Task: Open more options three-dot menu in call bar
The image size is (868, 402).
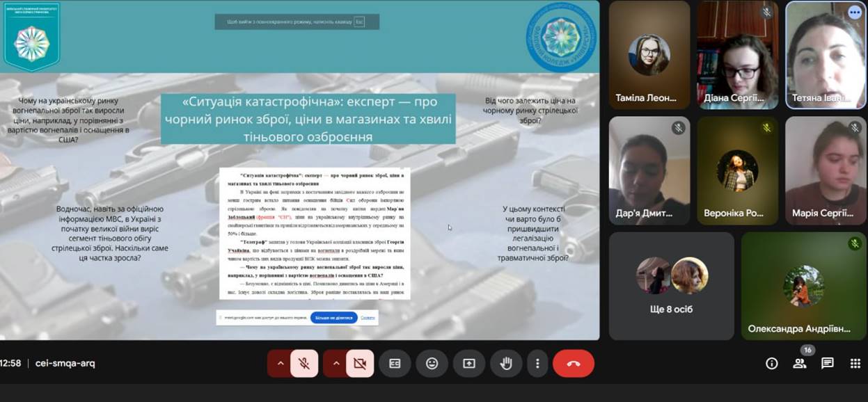Action: 537,363
